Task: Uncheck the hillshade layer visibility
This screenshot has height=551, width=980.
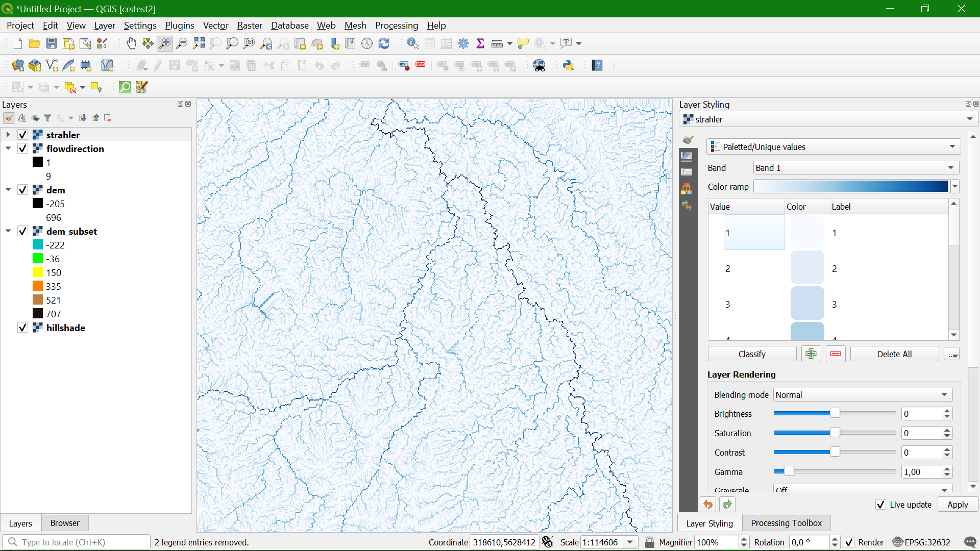Action: pyautogui.click(x=22, y=328)
